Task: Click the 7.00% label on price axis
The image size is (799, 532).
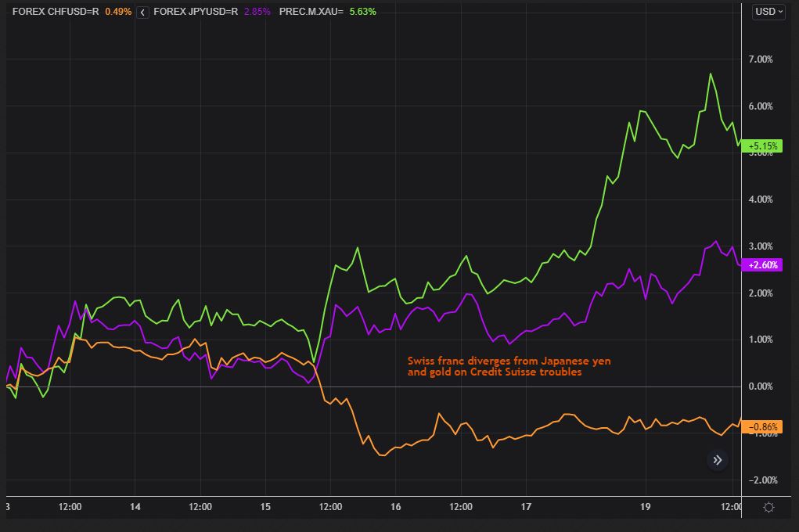Action: point(761,59)
